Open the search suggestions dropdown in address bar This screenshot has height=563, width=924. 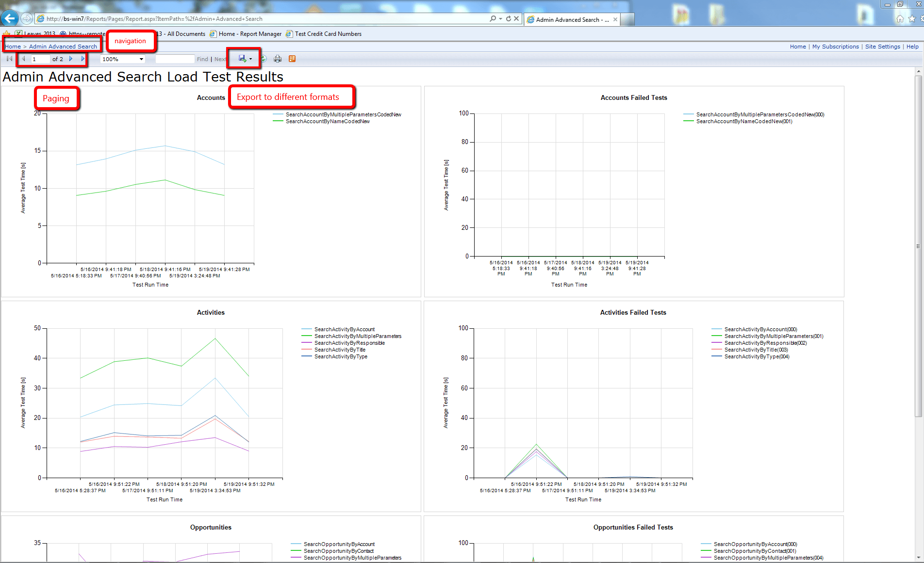pos(500,18)
